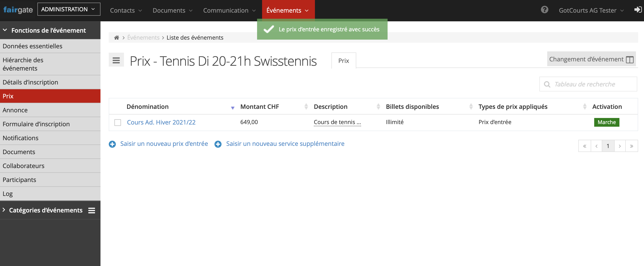Click the Changement d'événement button
The image size is (644, 266).
point(591,59)
